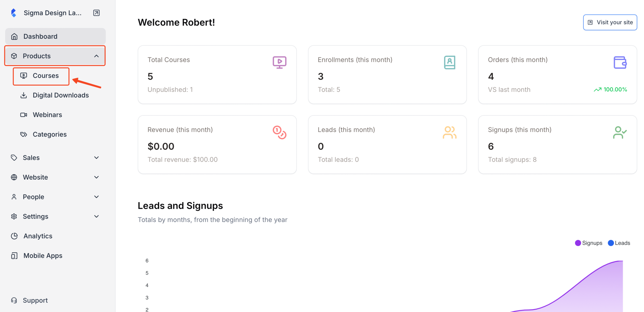
Task: Collapse the Products menu chevron
Action: click(96, 56)
